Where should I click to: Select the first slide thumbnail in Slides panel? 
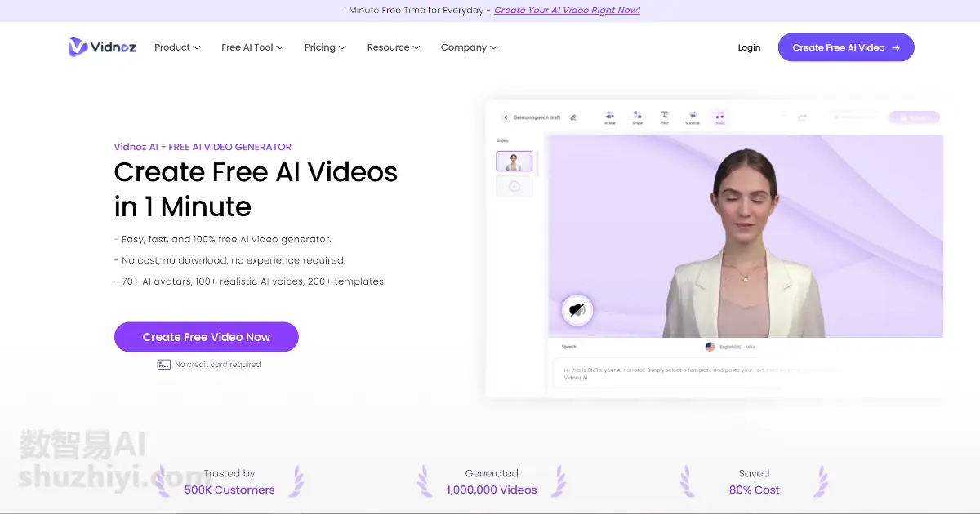[514, 162]
